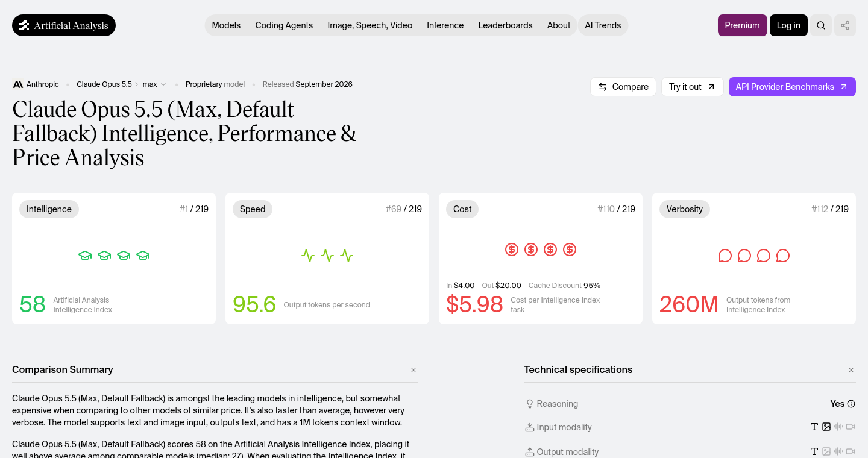Click the Cache Discount 95% text

(564, 286)
